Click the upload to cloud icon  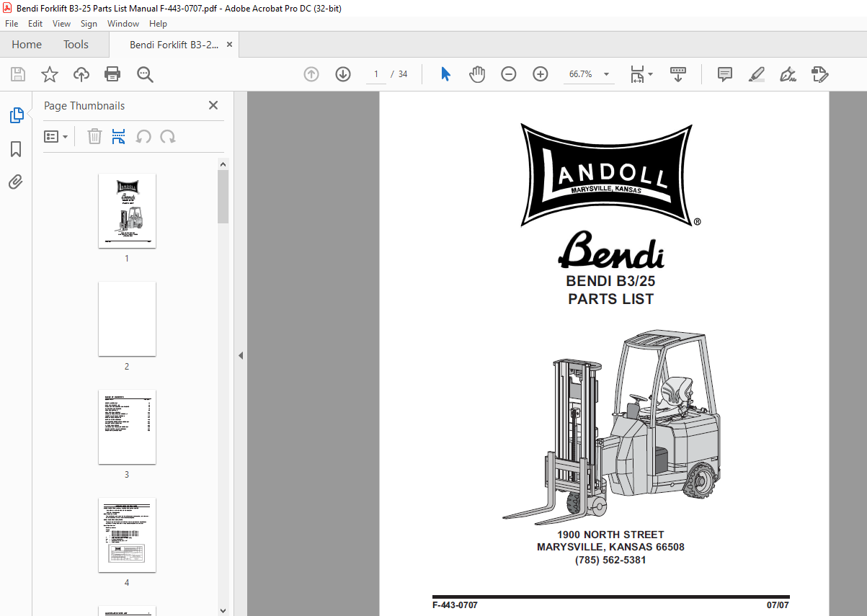point(81,74)
